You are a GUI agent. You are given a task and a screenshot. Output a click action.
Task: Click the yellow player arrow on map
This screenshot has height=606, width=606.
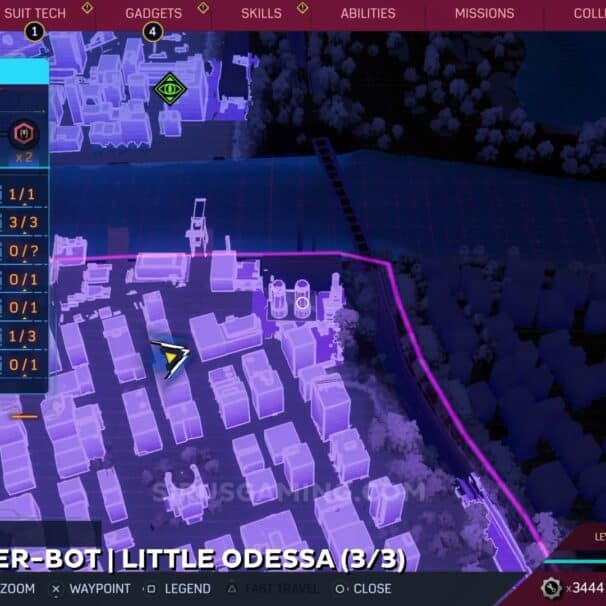171,355
